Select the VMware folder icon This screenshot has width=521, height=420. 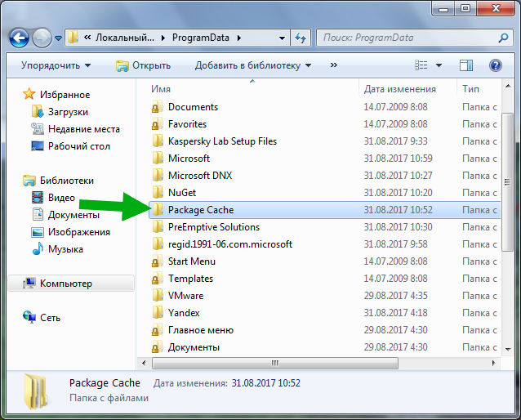(158, 296)
